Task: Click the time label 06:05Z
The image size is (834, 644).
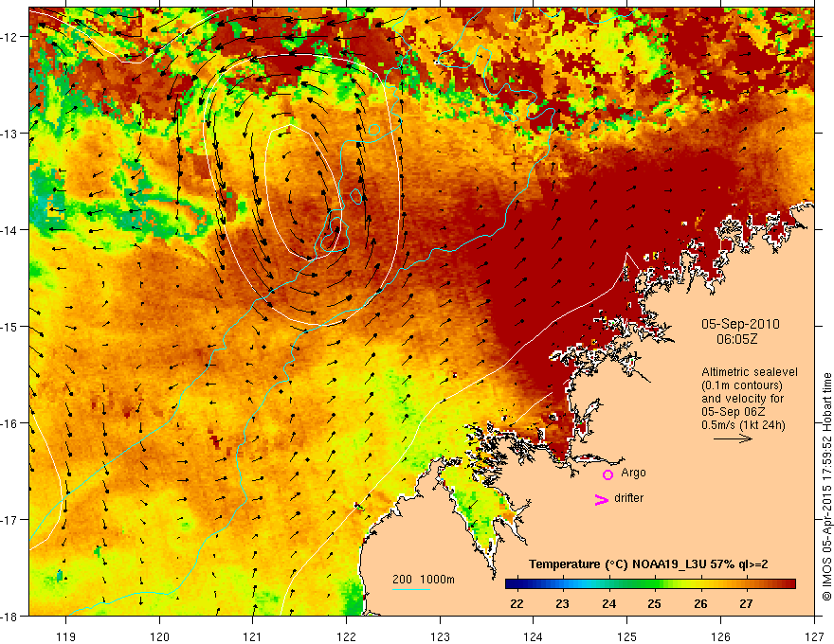Action: pos(736,339)
